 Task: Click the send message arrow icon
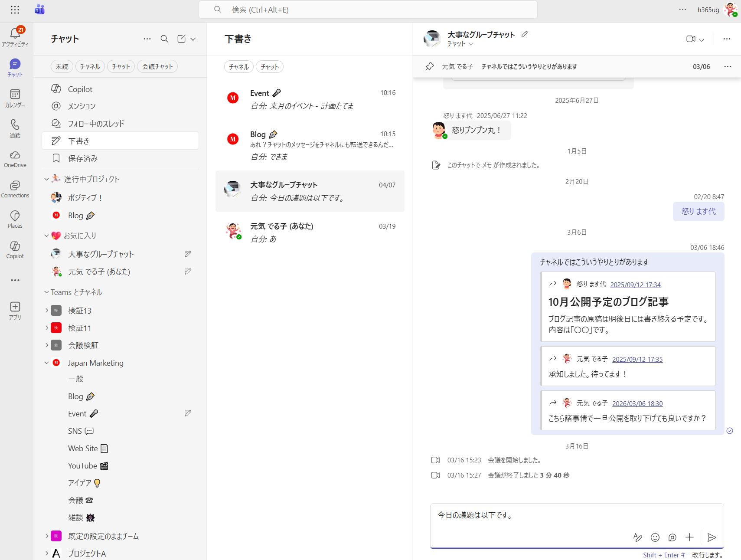click(712, 537)
